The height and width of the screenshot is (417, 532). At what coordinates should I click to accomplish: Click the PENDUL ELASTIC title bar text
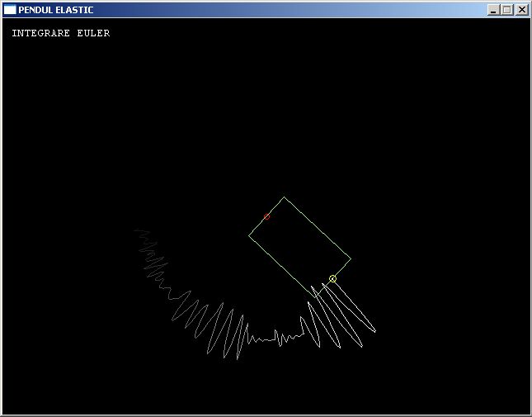tap(56, 10)
